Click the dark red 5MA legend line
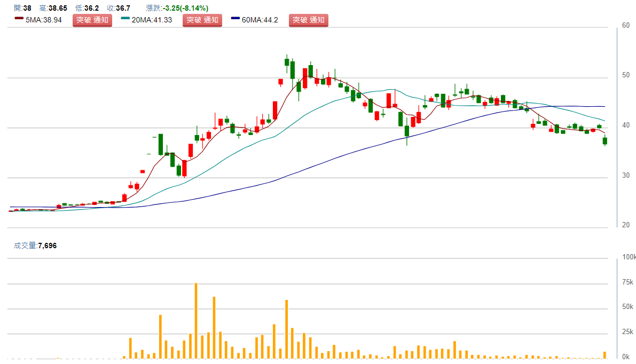This screenshot has width=636, height=364. click(19, 19)
